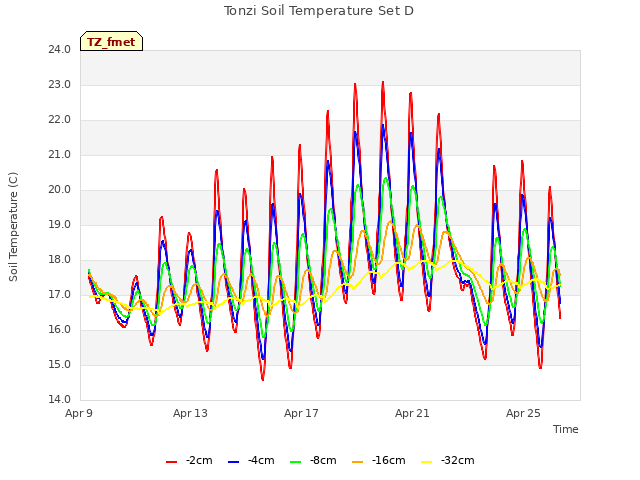Click the 14.0 y-axis value

point(60,400)
